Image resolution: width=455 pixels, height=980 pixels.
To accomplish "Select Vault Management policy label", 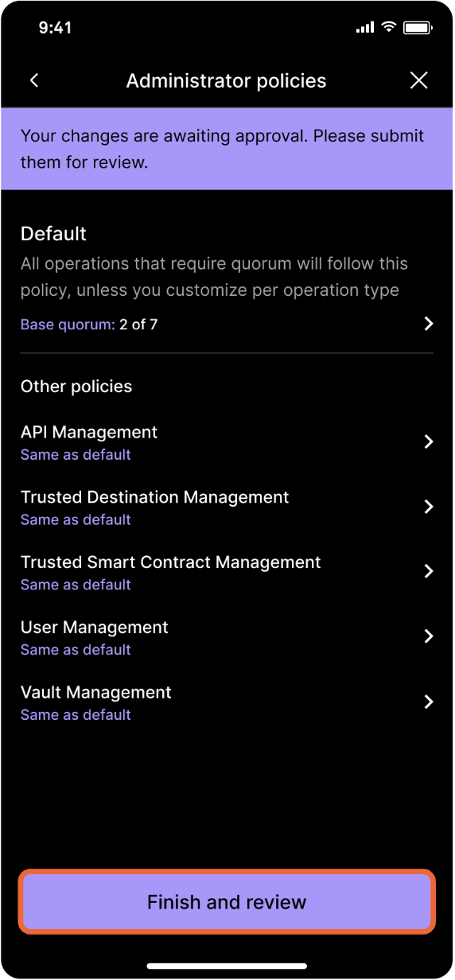I will [96, 692].
